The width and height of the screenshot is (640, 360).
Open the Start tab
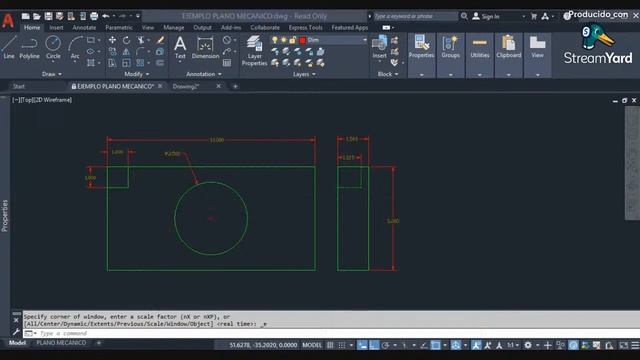click(x=19, y=87)
